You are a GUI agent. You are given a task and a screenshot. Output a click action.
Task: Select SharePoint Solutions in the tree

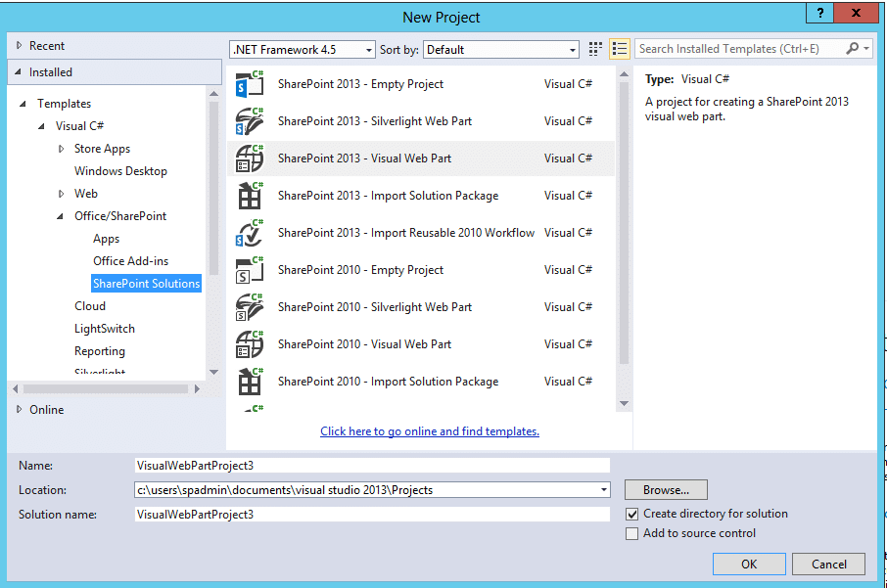pos(147,284)
